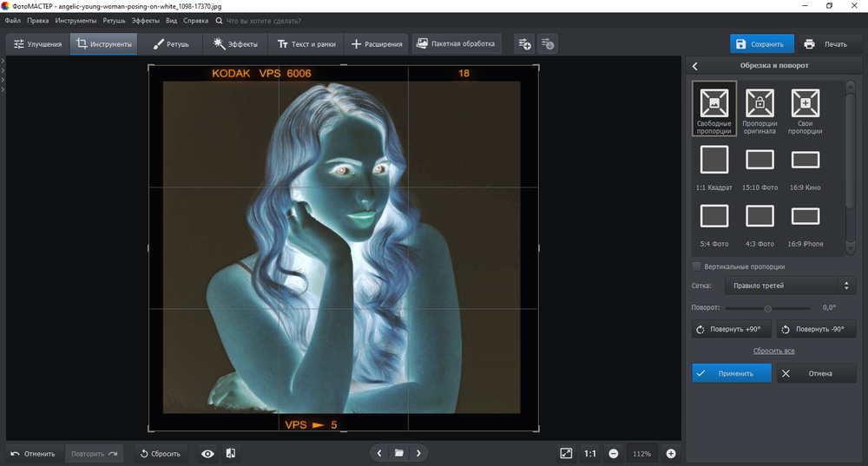Choose the original proportions crop preset
The height and width of the screenshot is (466, 868).
tap(759, 104)
